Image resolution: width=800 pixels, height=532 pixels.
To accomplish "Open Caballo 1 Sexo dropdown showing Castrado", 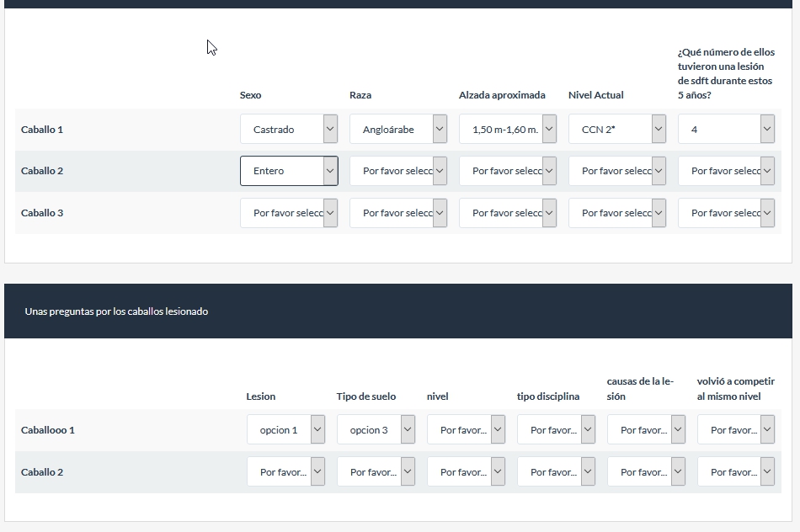I will point(288,130).
